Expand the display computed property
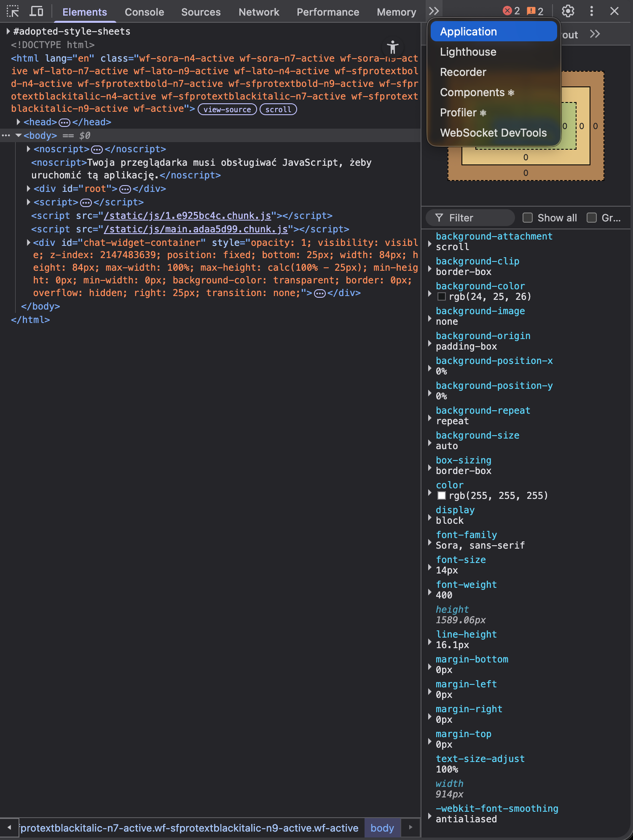This screenshot has width=633, height=840. tap(429, 517)
